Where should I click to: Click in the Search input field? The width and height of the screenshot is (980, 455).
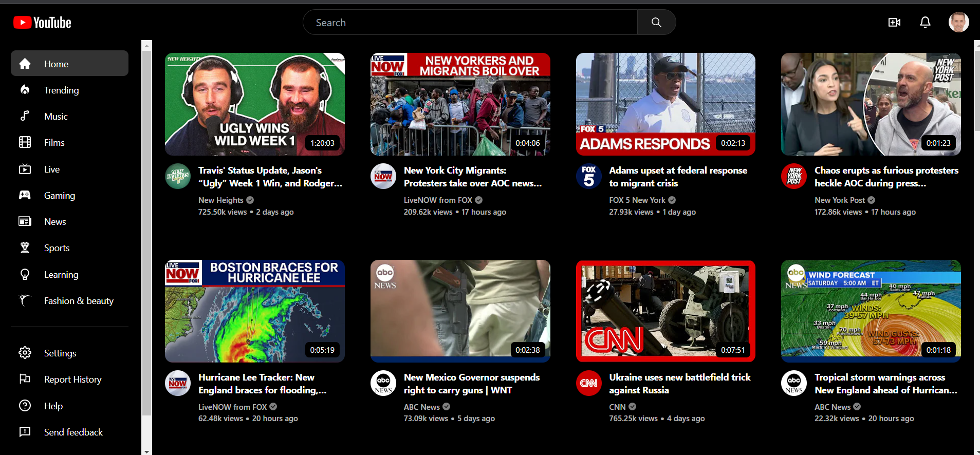point(470,23)
